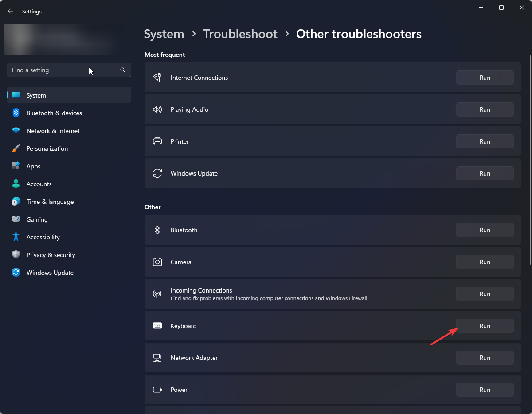
Task: Open Time & language settings label
Action: (x=50, y=202)
